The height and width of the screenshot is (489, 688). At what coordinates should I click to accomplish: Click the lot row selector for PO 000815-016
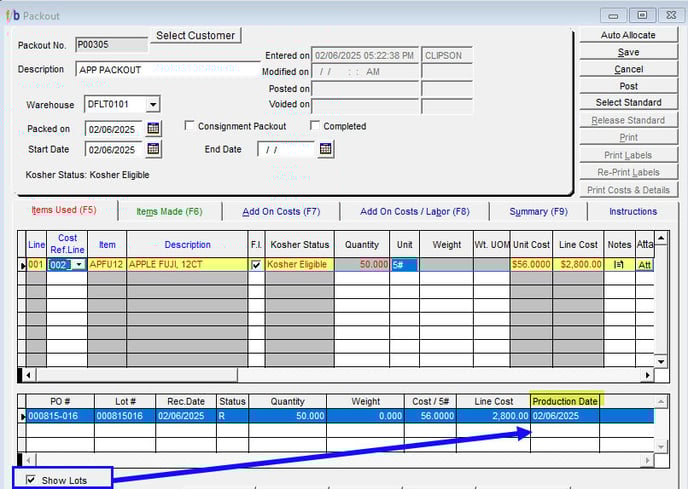pyautogui.click(x=22, y=416)
